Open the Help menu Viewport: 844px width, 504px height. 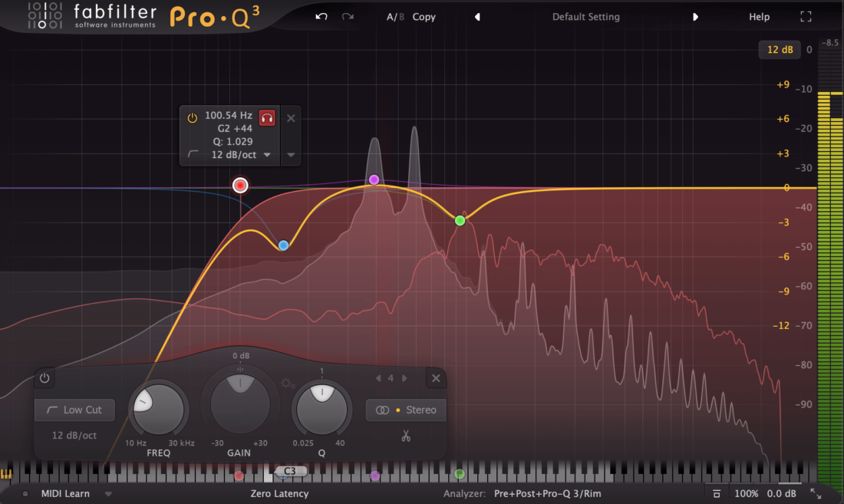tap(759, 17)
